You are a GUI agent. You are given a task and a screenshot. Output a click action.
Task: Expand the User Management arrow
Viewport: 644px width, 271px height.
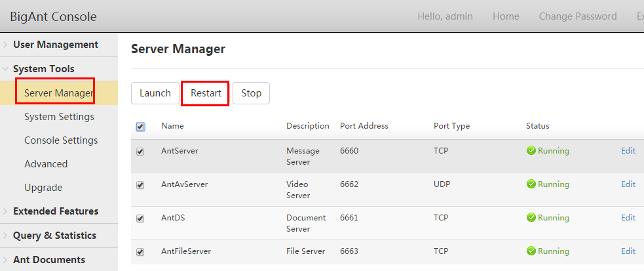[5, 45]
